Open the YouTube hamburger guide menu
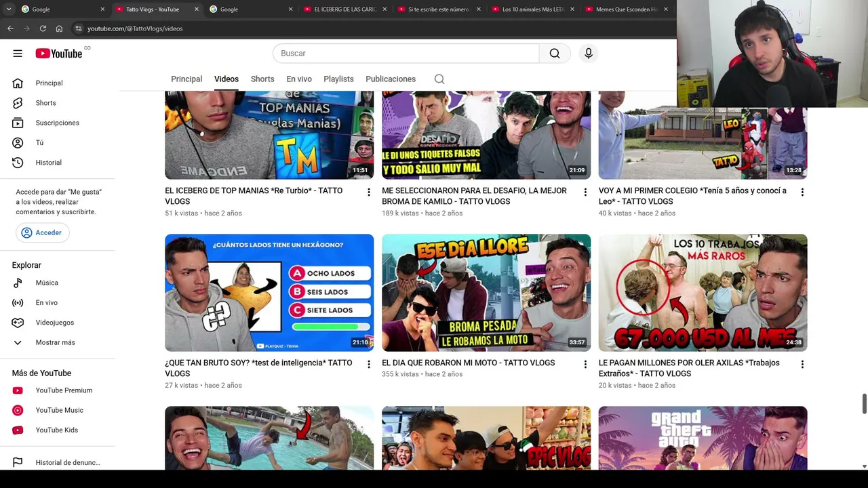Screen dimensions: 868x488 tap(18, 54)
